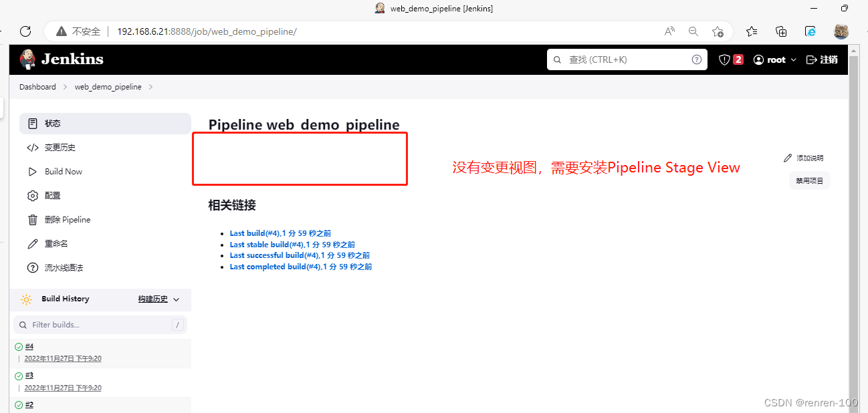Click the browser profile avatar
Screen dimensions: 868x413
point(841,31)
